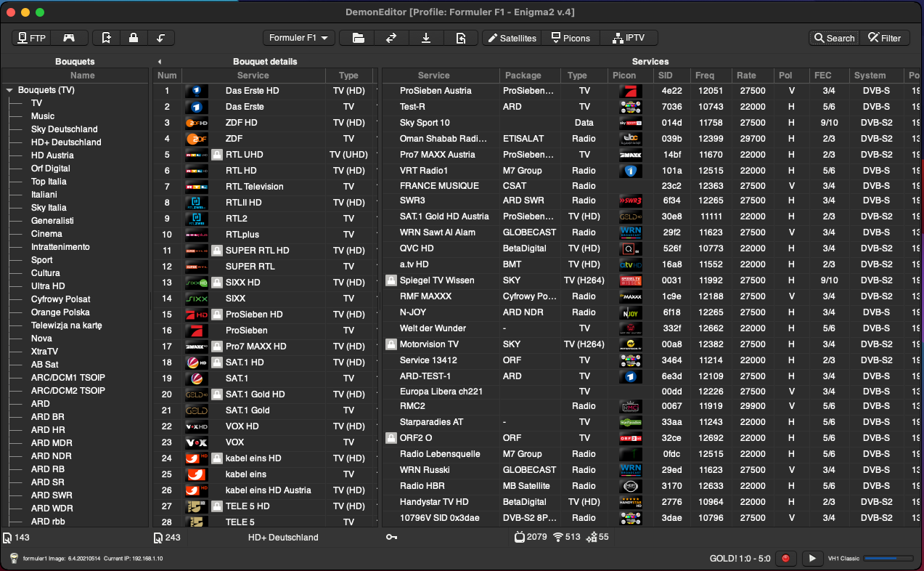
Task: Click 'GOLD! 1:0 - 5:0' status text
Action: [740, 558]
